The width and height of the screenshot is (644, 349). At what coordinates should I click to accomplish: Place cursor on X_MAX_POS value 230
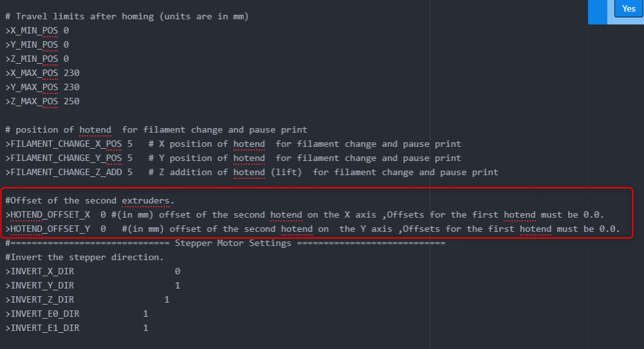71,73
